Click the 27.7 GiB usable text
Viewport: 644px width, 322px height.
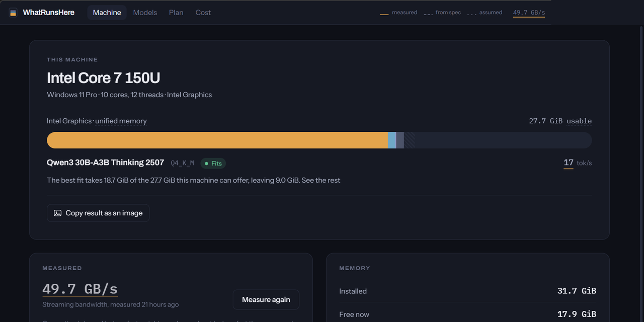coord(560,121)
